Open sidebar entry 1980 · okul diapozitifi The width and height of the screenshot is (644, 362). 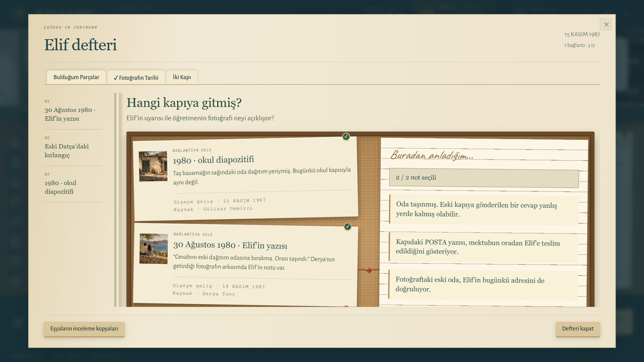point(73,184)
